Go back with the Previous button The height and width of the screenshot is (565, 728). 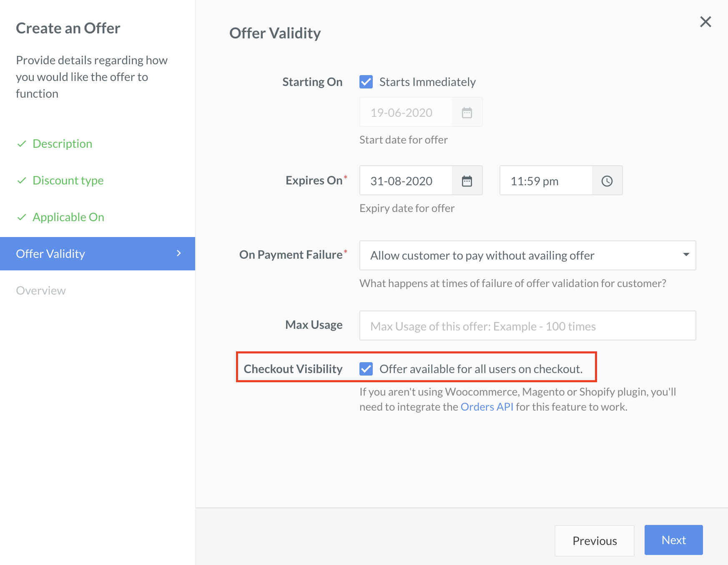pyautogui.click(x=594, y=541)
